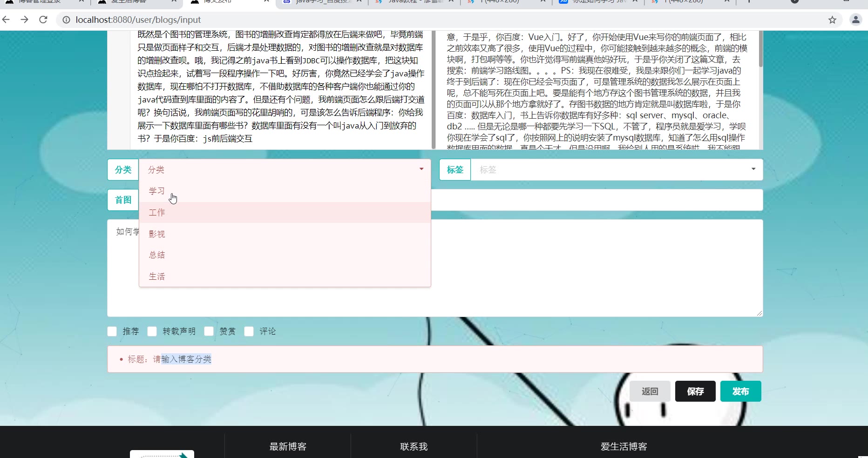Click the 爱生活博客 footer heading
The image size is (868, 458).
click(624, 447)
